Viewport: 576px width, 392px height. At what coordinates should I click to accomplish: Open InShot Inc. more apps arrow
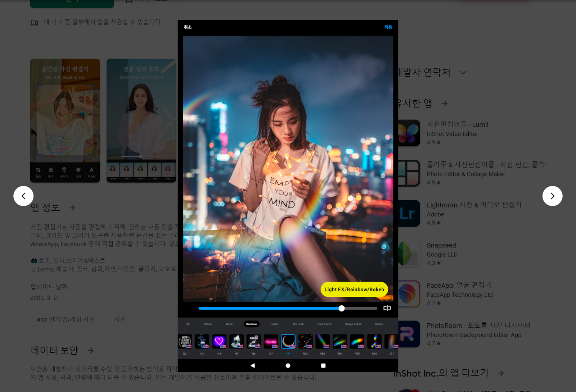pyautogui.click(x=501, y=373)
